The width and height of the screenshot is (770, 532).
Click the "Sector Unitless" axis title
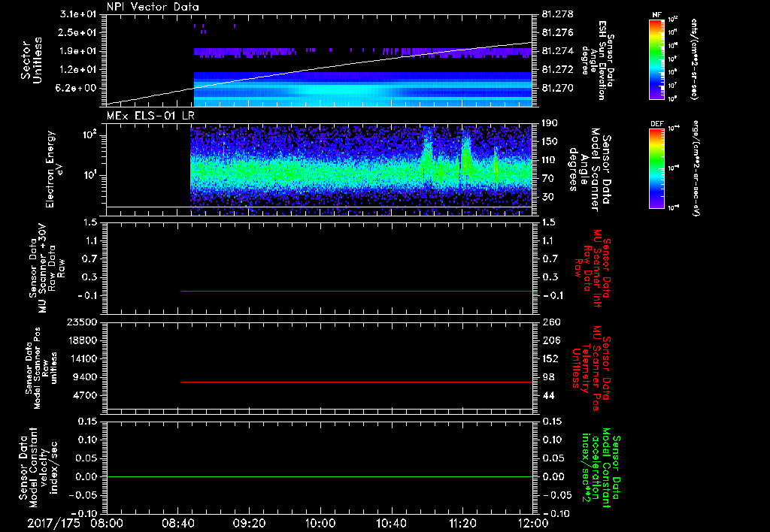(32, 60)
